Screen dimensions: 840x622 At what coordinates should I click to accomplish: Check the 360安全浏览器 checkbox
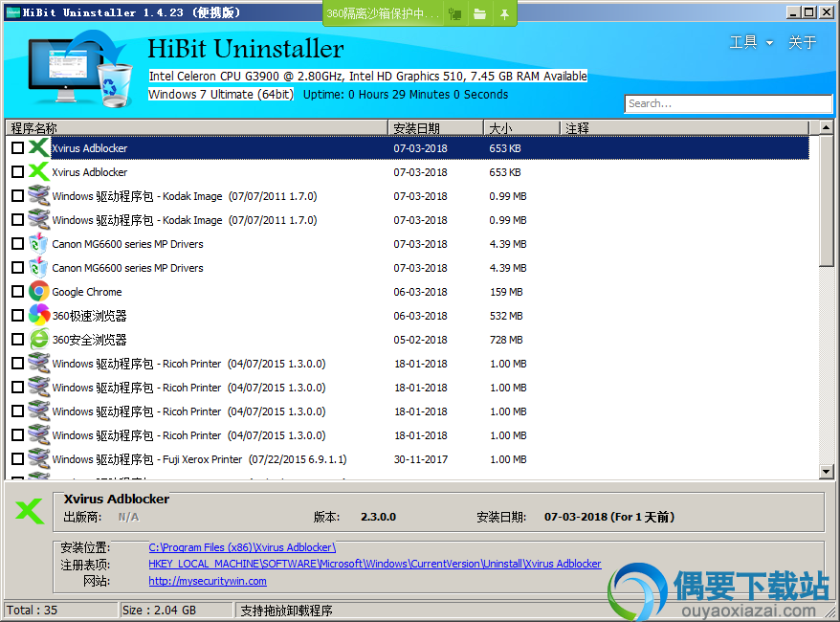(17, 339)
